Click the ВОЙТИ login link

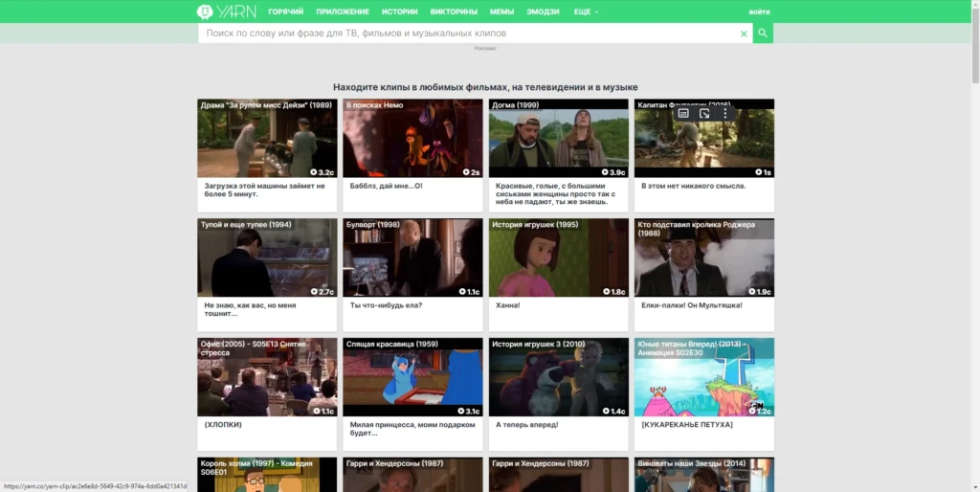point(759,11)
